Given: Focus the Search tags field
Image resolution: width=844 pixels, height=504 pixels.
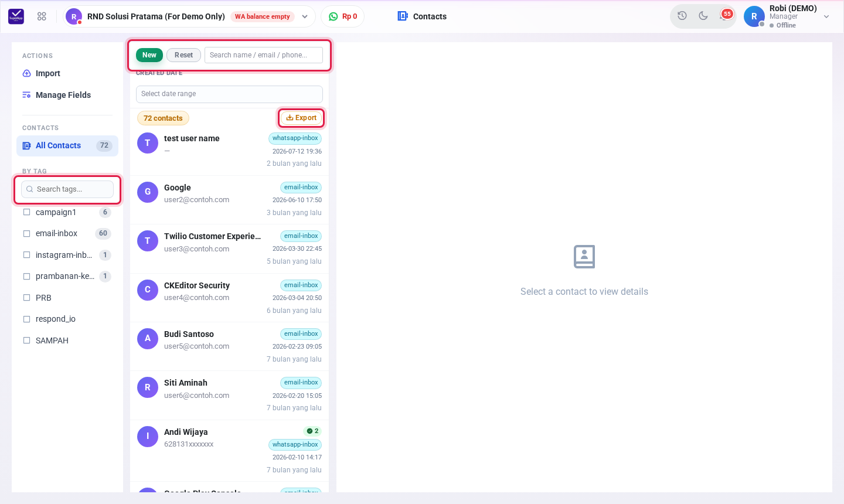Looking at the screenshot, I should 67,189.
